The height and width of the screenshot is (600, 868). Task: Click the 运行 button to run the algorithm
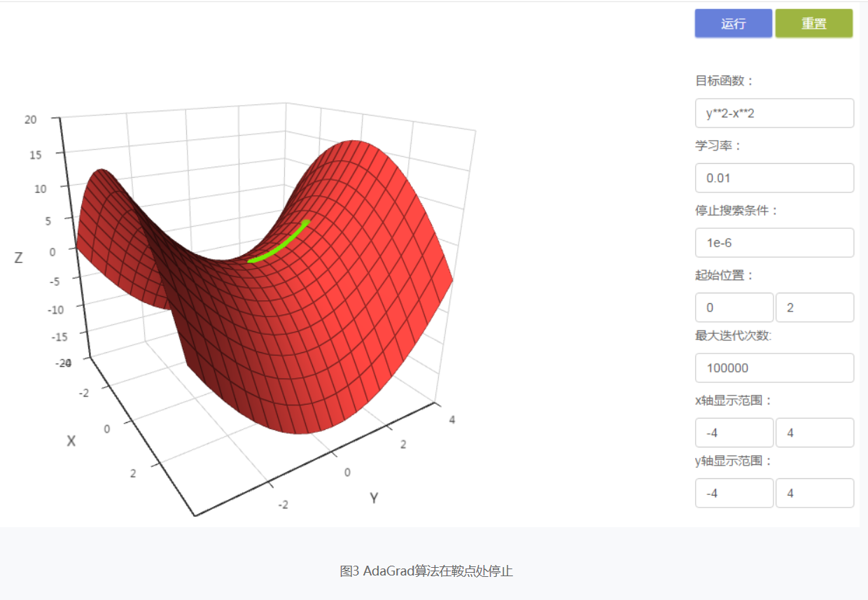click(x=733, y=23)
